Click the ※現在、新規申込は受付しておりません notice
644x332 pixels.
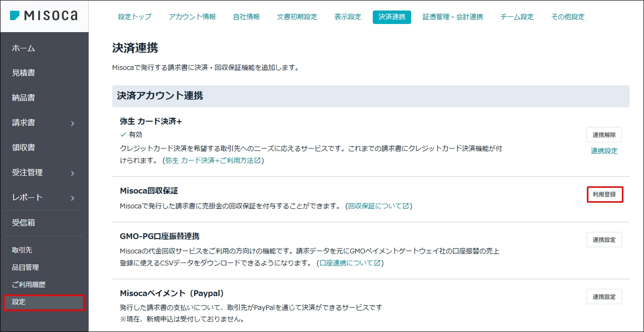pos(182,319)
